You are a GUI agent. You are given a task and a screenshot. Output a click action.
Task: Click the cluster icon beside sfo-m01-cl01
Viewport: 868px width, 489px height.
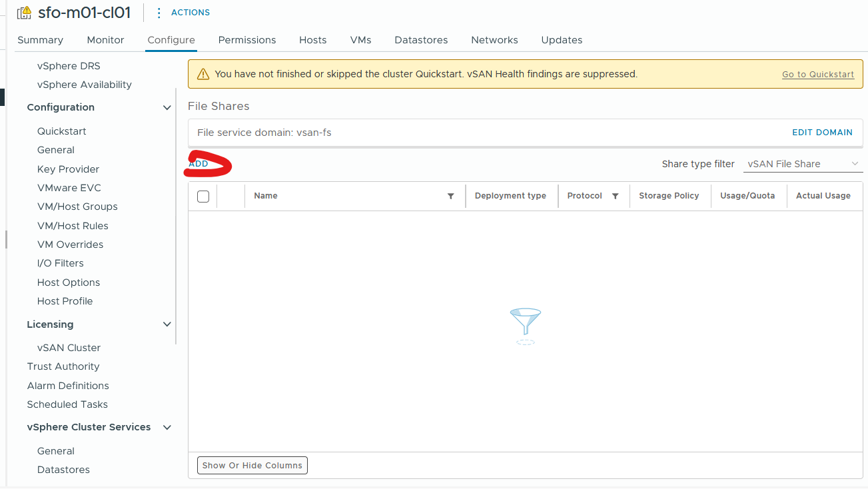(25, 13)
